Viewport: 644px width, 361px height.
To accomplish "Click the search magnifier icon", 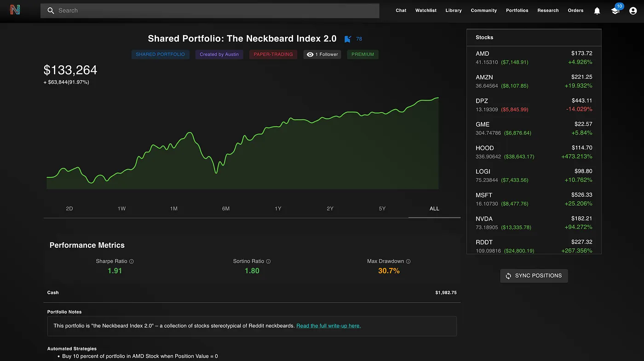I will tap(51, 11).
